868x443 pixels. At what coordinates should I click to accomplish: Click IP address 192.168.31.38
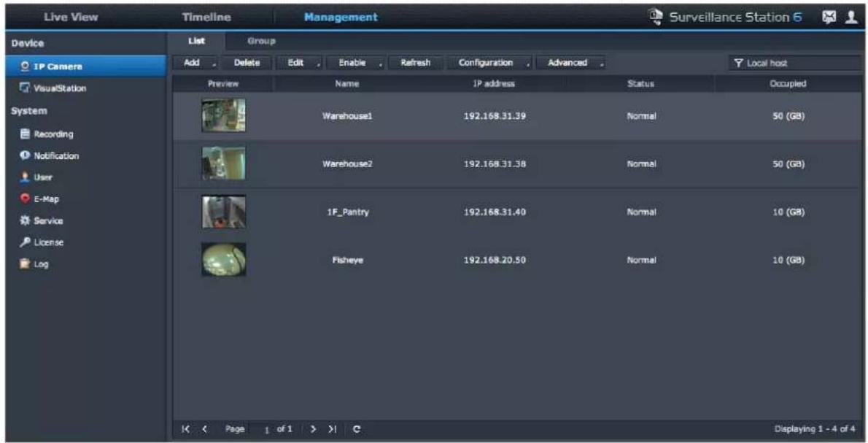[495, 164]
